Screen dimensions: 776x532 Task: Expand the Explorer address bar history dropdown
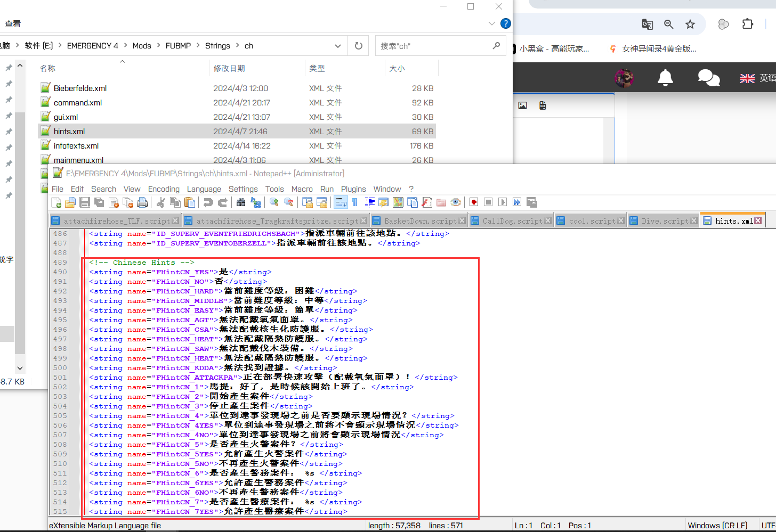coord(337,46)
